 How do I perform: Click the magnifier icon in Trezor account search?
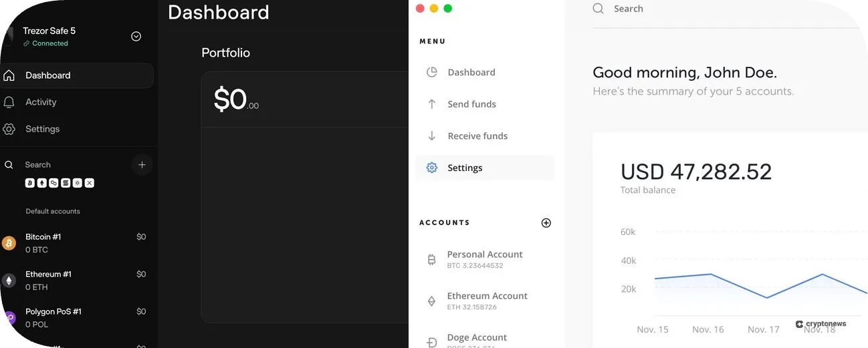coord(9,164)
